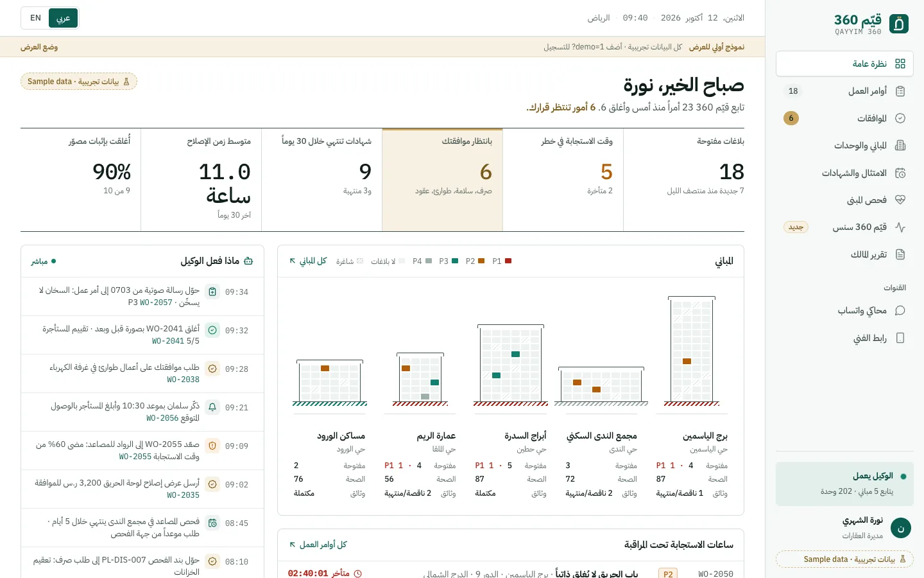Click the 08:45 elevator inspection calendar icon

tap(212, 523)
